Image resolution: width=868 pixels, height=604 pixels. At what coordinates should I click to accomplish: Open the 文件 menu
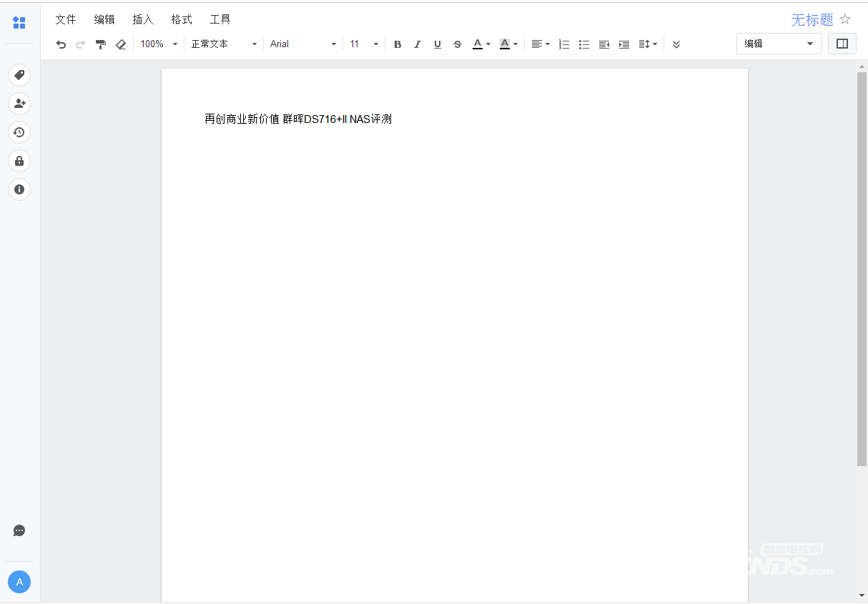click(66, 19)
